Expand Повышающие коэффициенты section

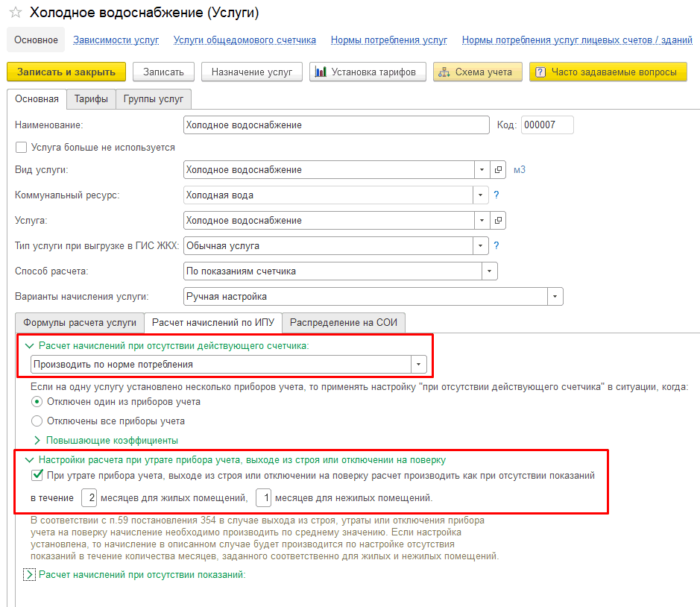112,441
